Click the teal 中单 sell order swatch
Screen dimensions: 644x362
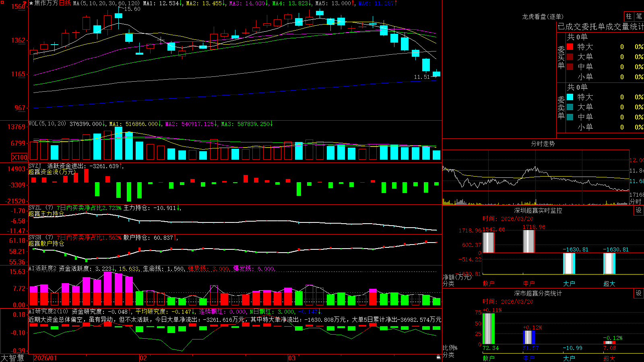click(570, 117)
